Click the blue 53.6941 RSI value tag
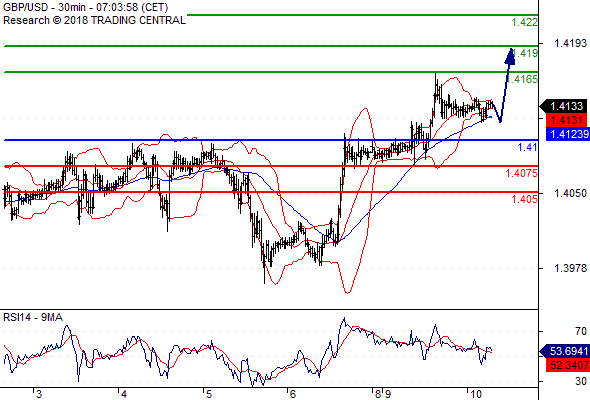 tap(564, 351)
